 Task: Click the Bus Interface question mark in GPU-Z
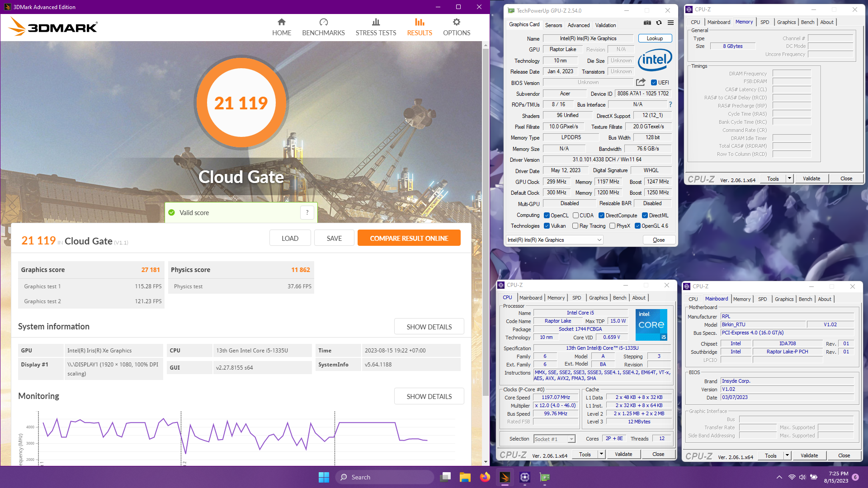[x=670, y=104]
